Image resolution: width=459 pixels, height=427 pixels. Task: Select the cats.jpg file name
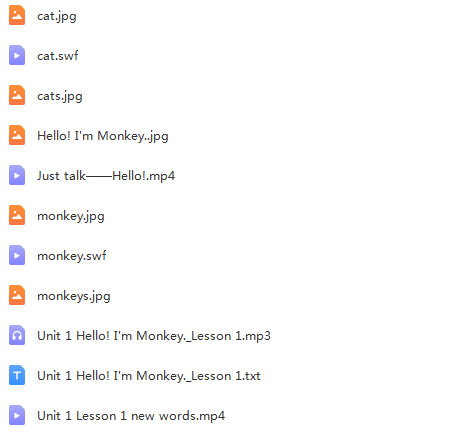60,96
